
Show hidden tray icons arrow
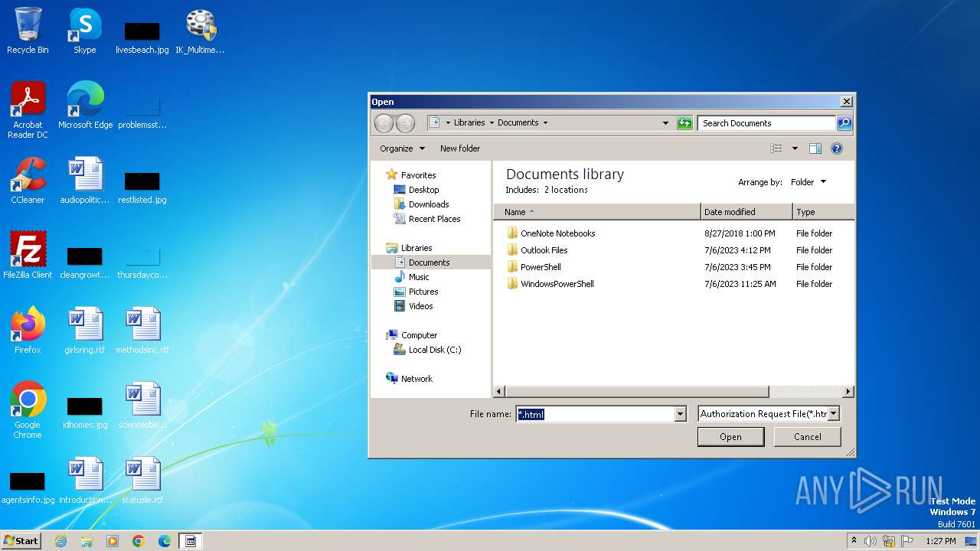854,541
